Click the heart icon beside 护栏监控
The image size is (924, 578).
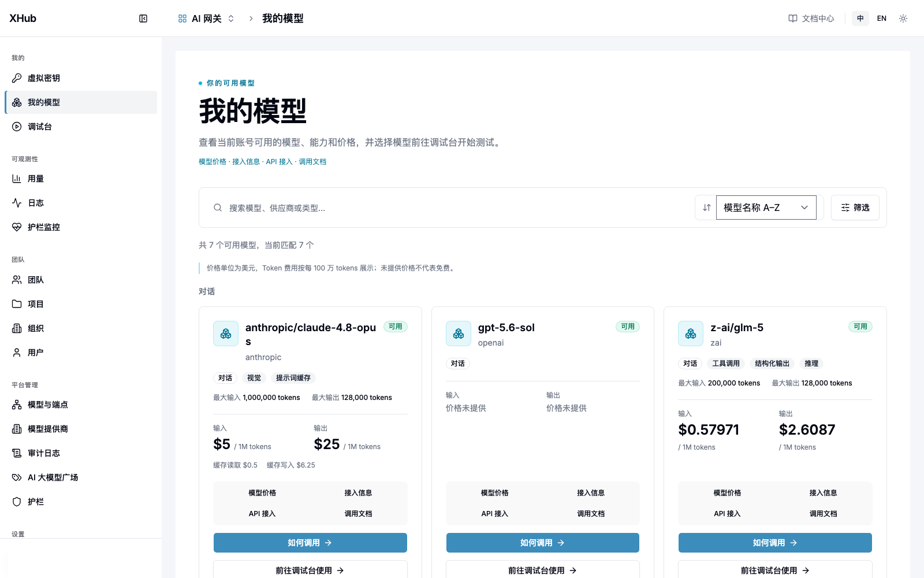click(17, 227)
